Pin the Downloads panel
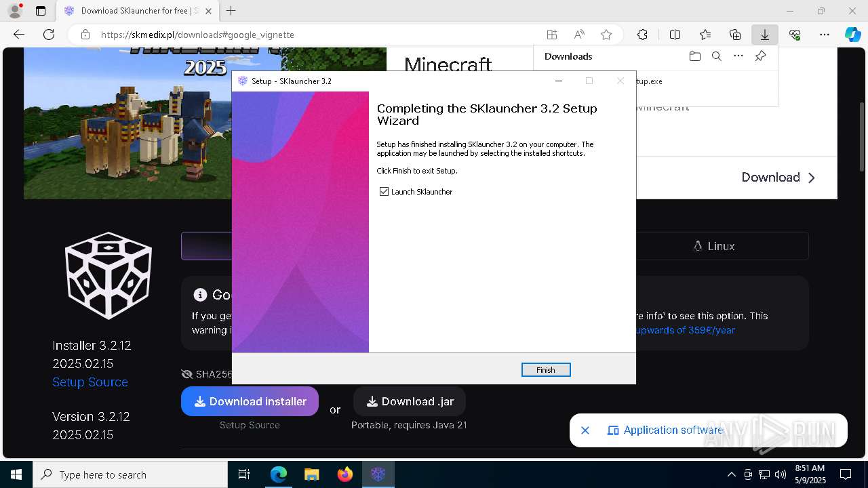 tap(761, 56)
